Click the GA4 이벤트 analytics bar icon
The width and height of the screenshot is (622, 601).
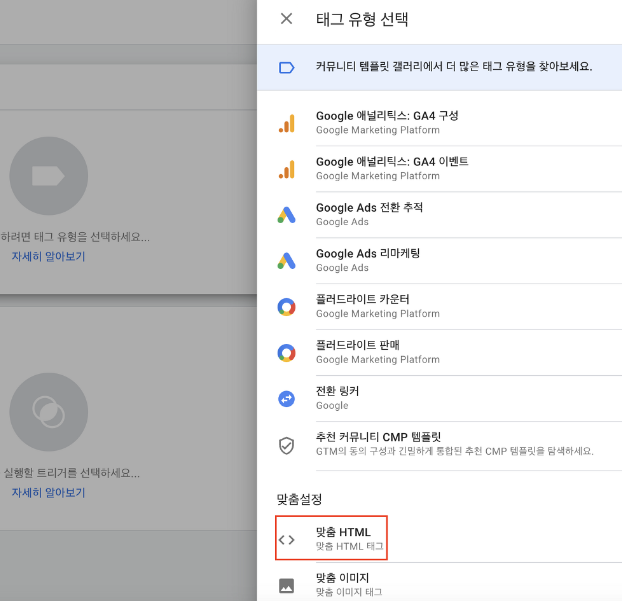[x=287, y=169]
